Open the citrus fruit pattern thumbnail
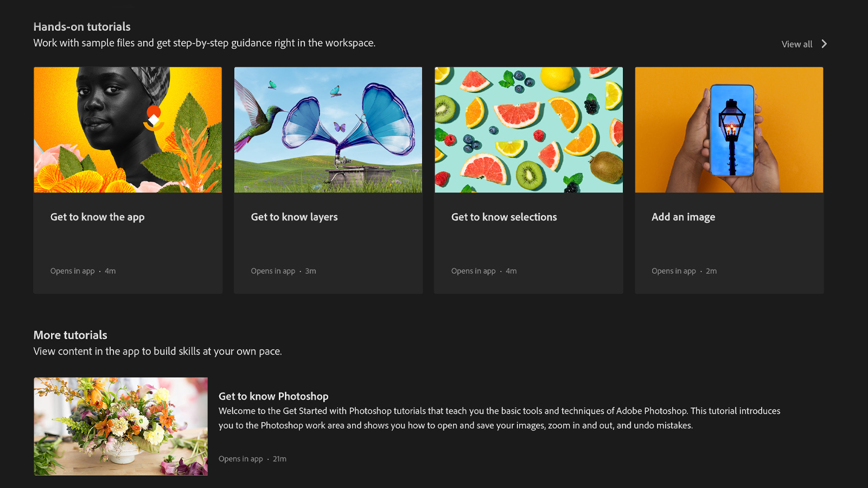The image size is (868, 488). click(528, 130)
